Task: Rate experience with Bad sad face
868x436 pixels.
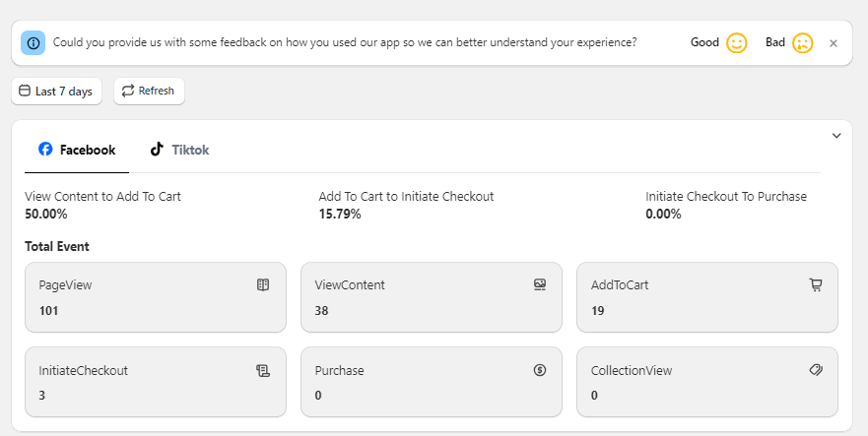Action: pos(802,43)
